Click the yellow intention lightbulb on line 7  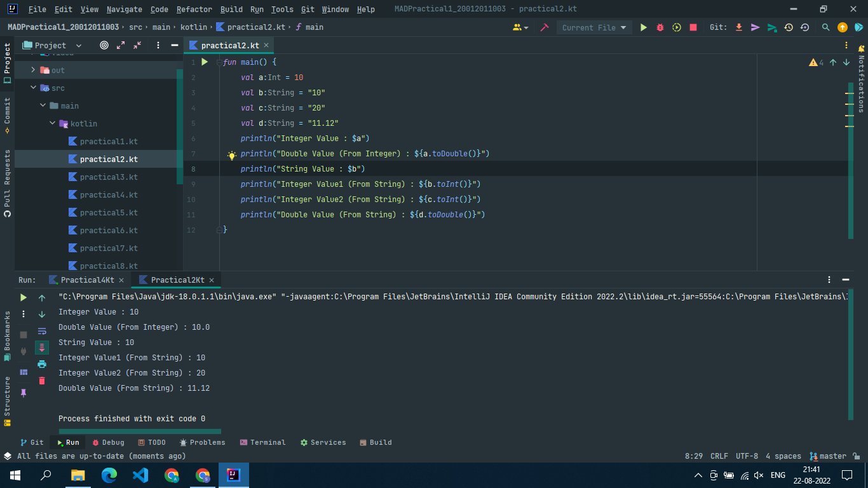click(232, 154)
